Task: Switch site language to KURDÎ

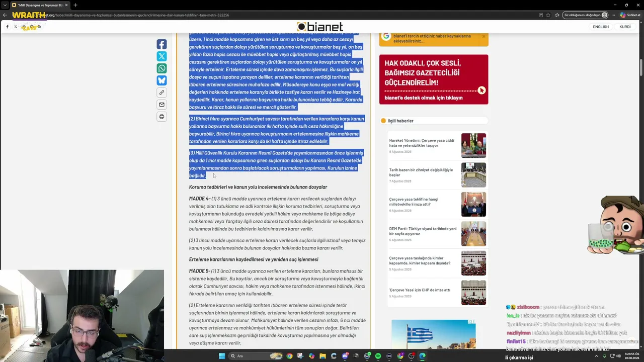Action: click(x=625, y=27)
